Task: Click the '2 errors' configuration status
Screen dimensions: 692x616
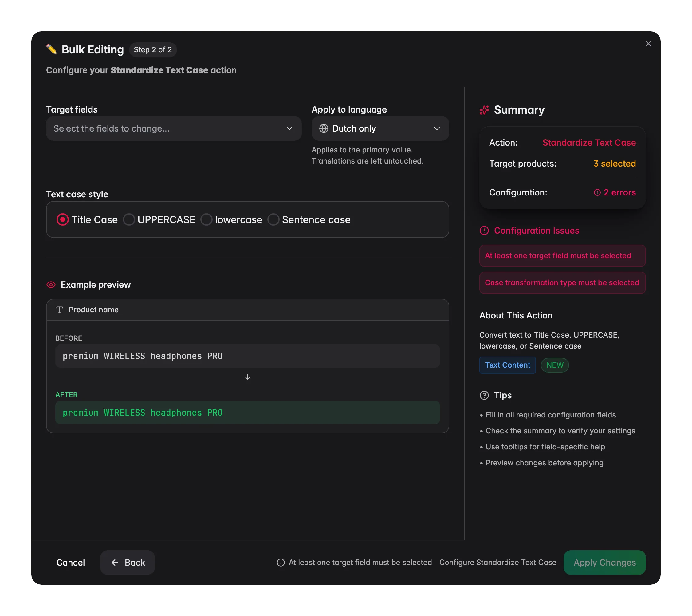Action: pyautogui.click(x=615, y=193)
